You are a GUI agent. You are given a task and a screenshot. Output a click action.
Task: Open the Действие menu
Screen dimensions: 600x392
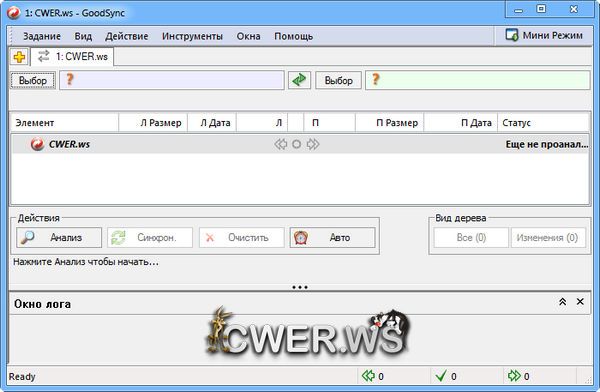pos(127,36)
